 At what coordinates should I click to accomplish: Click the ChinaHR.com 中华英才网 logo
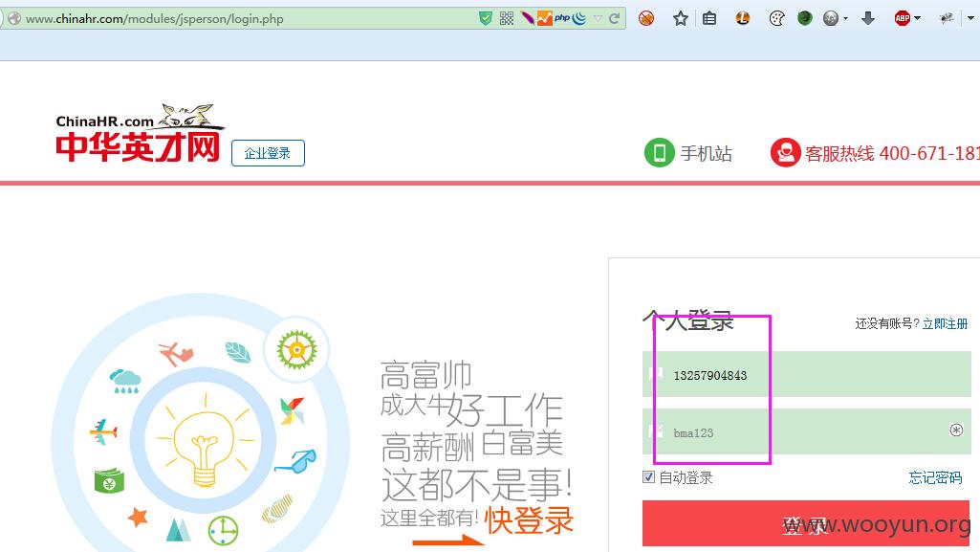tap(139, 134)
